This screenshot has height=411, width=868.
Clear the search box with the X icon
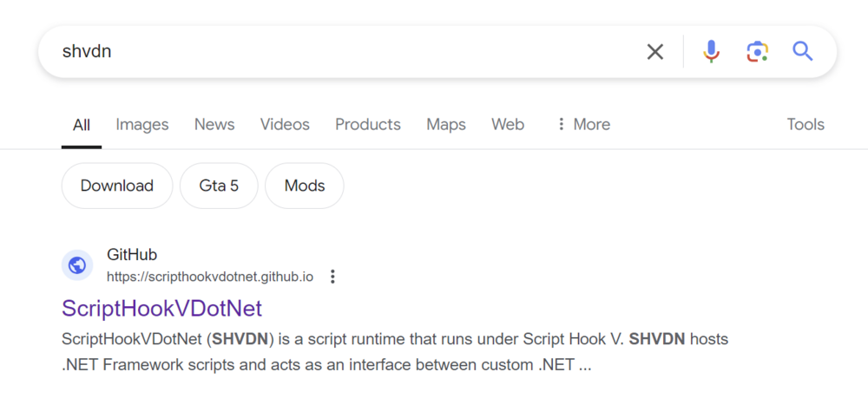click(x=655, y=52)
